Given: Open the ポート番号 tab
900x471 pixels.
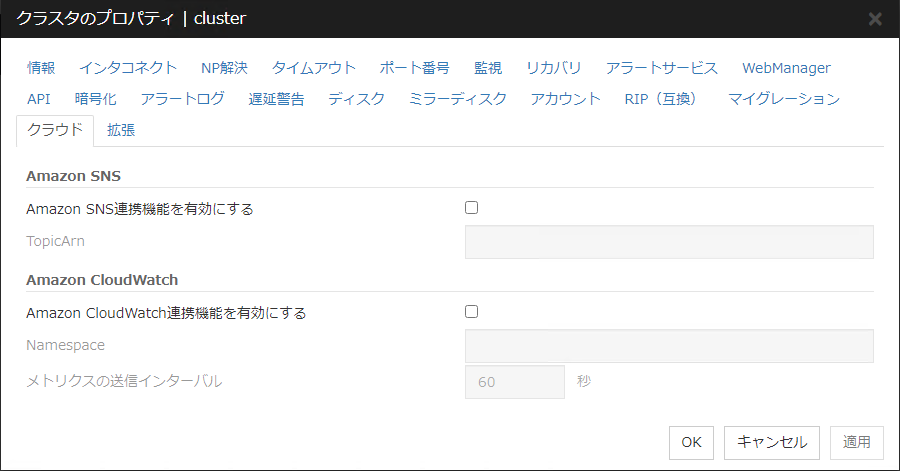Looking at the screenshot, I should click(415, 68).
